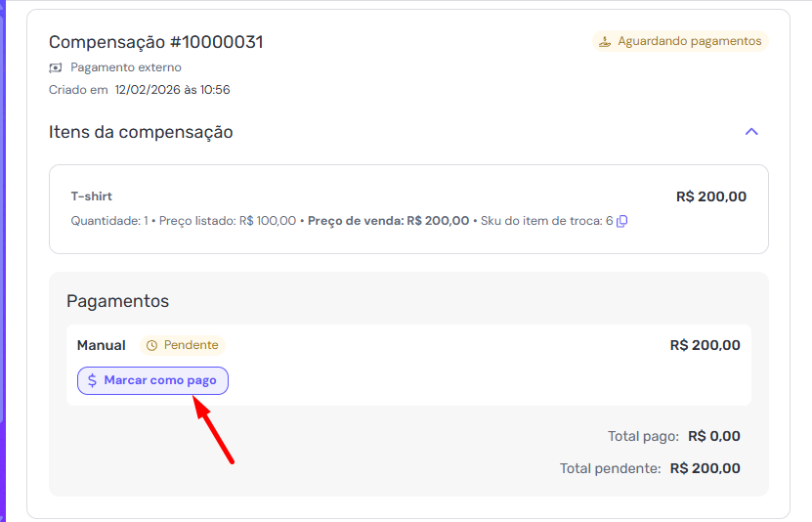Click the Pagamento externo cash icon
Viewport: 812px width, 522px height.
pos(56,67)
